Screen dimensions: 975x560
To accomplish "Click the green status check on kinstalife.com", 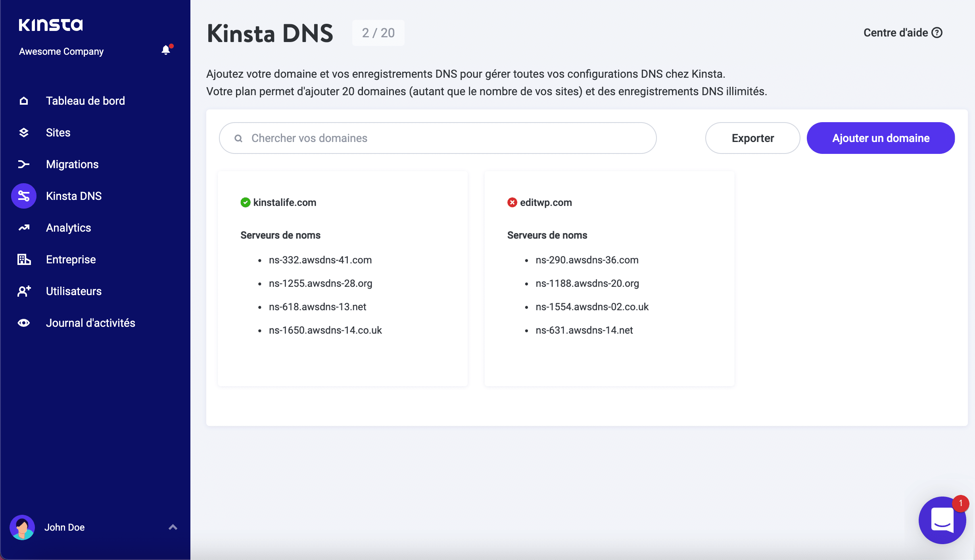I will (x=246, y=202).
